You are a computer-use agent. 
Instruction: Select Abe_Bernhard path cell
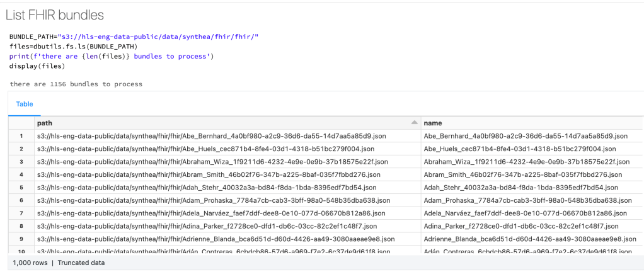pyautogui.click(x=211, y=136)
